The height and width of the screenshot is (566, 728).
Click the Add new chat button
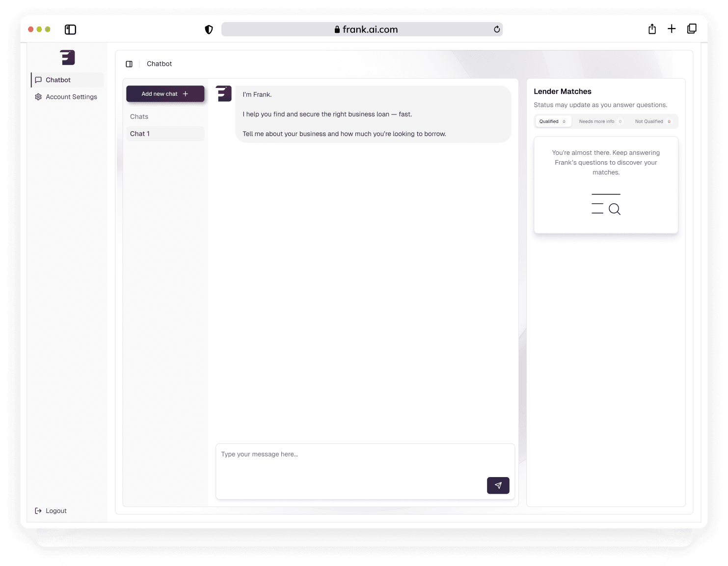pyautogui.click(x=165, y=94)
